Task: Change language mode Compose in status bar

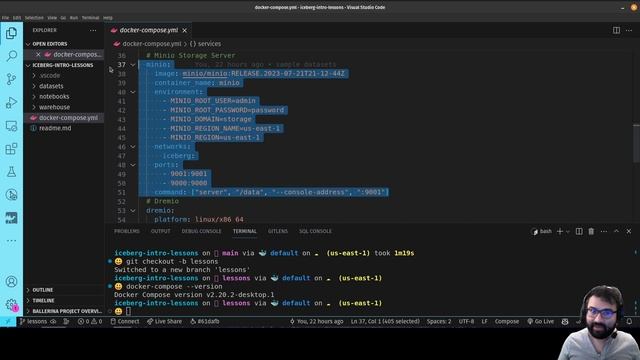Action: point(507,322)
